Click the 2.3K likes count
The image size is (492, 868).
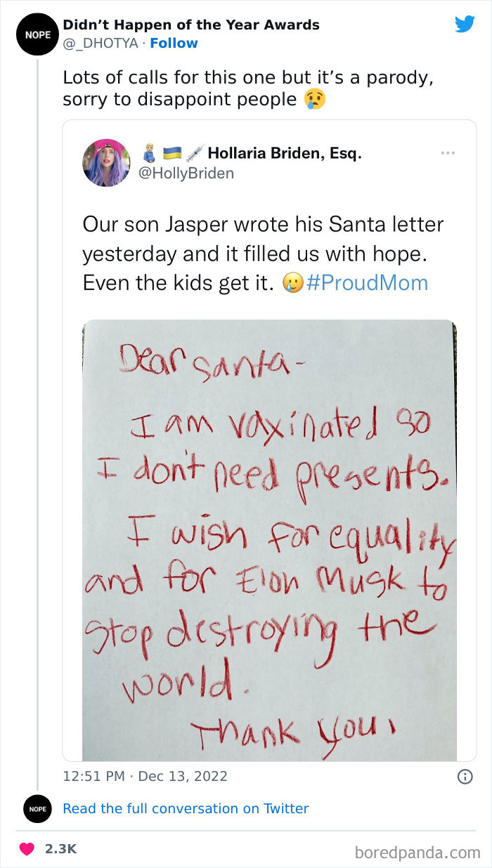(x=60, y=848)
